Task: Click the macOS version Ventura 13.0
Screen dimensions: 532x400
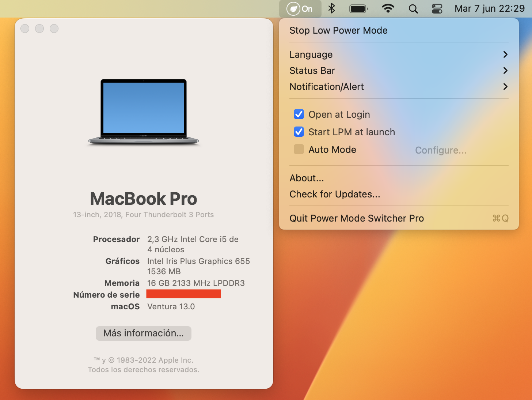Action: 171,306
